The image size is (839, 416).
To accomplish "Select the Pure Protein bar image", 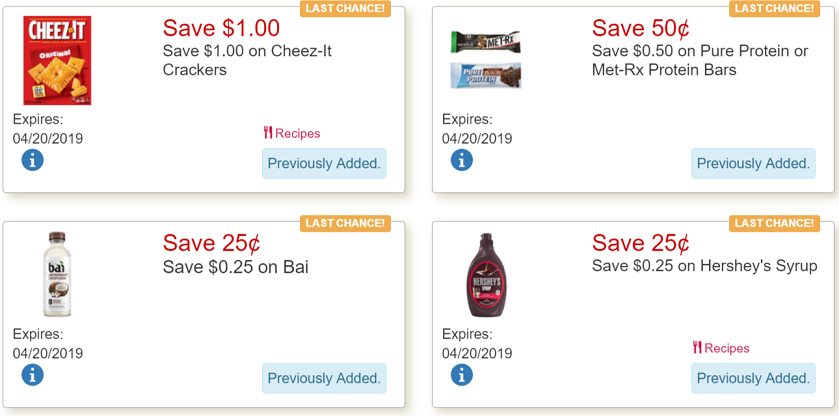I will pyautogui.click(x=485, y=76).
